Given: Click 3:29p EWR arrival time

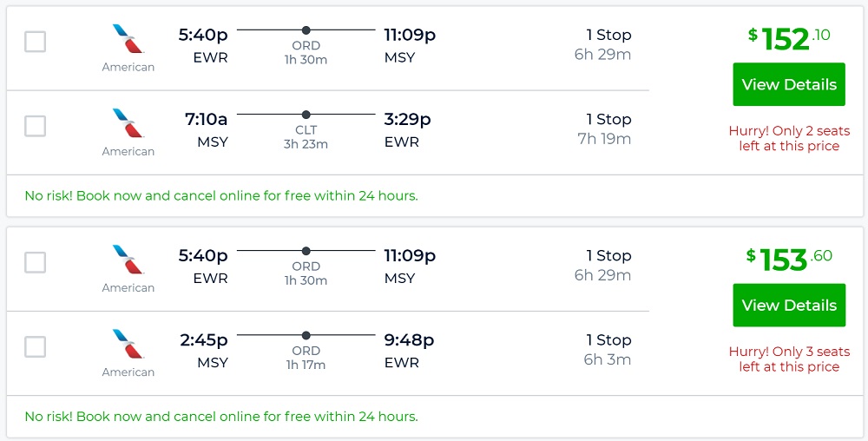Looking at the screenshot, I should point(408,120).
